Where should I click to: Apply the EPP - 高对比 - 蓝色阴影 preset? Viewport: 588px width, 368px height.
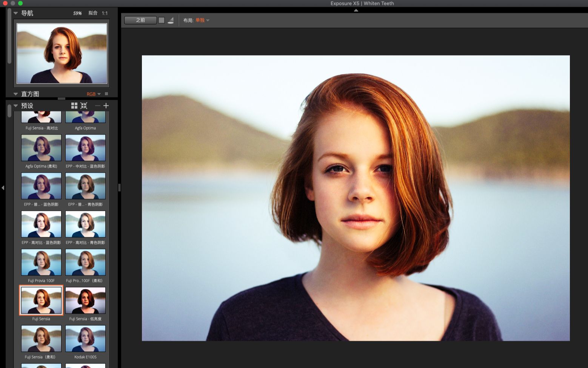tap(41, 224)
